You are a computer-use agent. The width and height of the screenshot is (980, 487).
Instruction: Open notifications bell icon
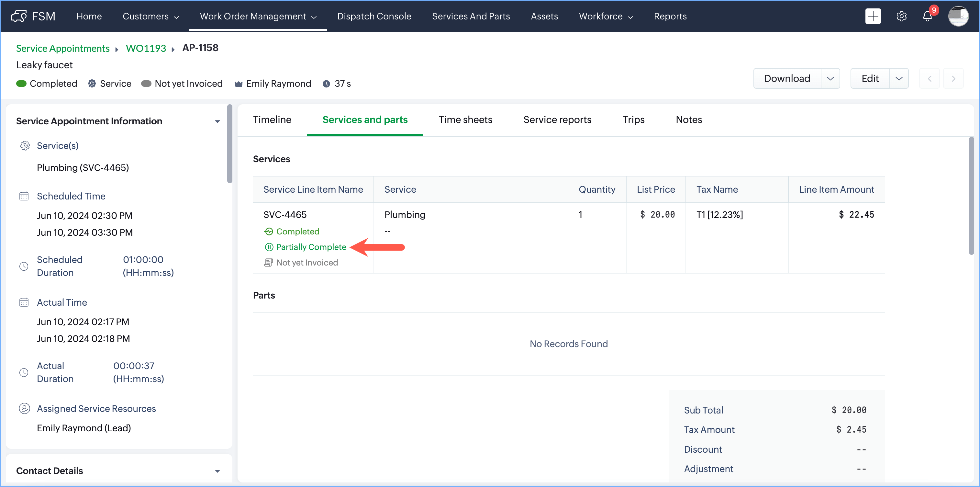[927, 17]
